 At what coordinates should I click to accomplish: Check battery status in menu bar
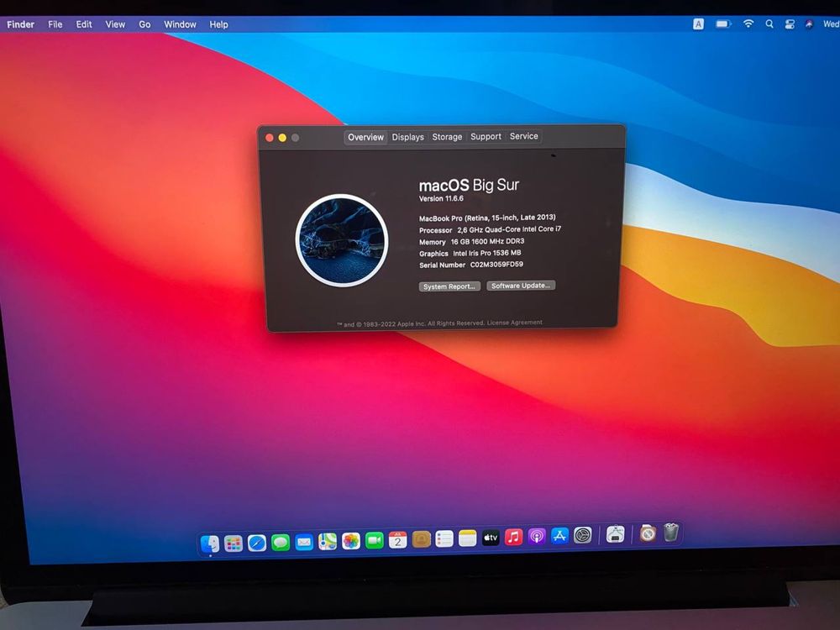[723, 24]
